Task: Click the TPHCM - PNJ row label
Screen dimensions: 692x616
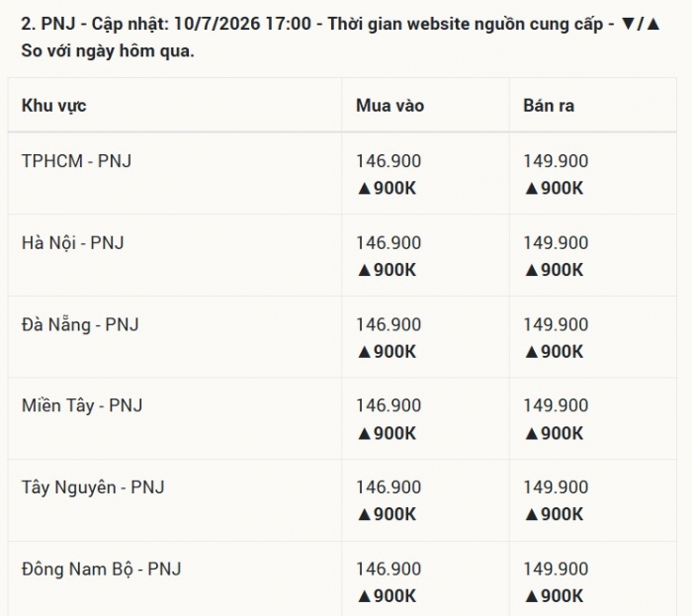Action: [x=76, y=161]
